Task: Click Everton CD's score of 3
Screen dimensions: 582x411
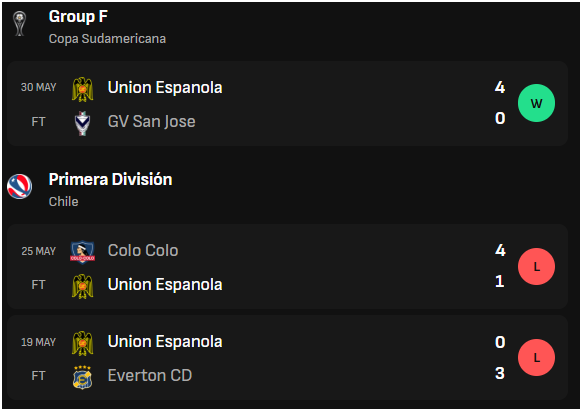Action: click(500, 373)
